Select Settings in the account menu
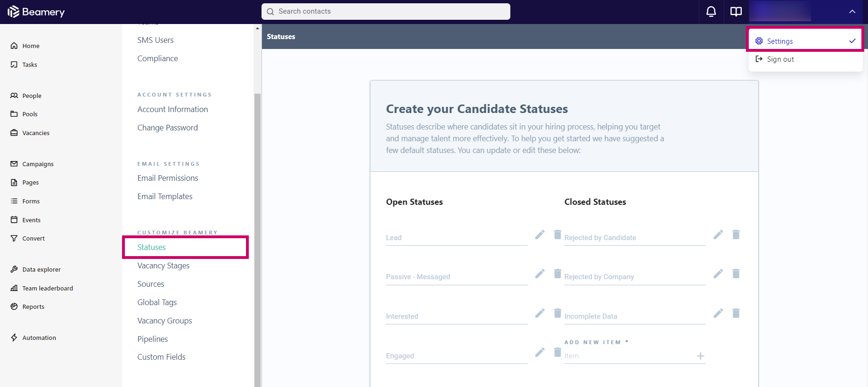868x387 pixels. click(805, 41)
